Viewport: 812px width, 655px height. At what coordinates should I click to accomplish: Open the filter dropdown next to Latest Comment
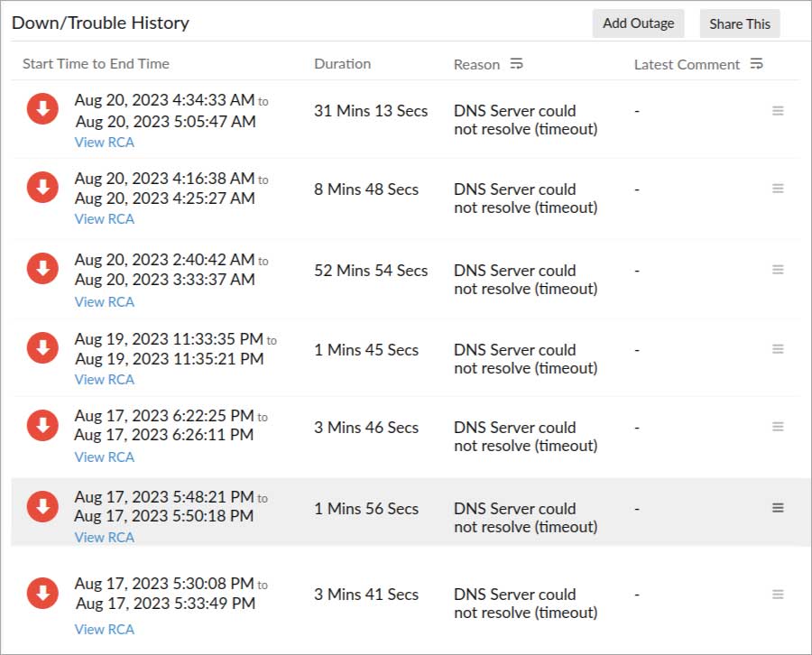coord(757,64)
